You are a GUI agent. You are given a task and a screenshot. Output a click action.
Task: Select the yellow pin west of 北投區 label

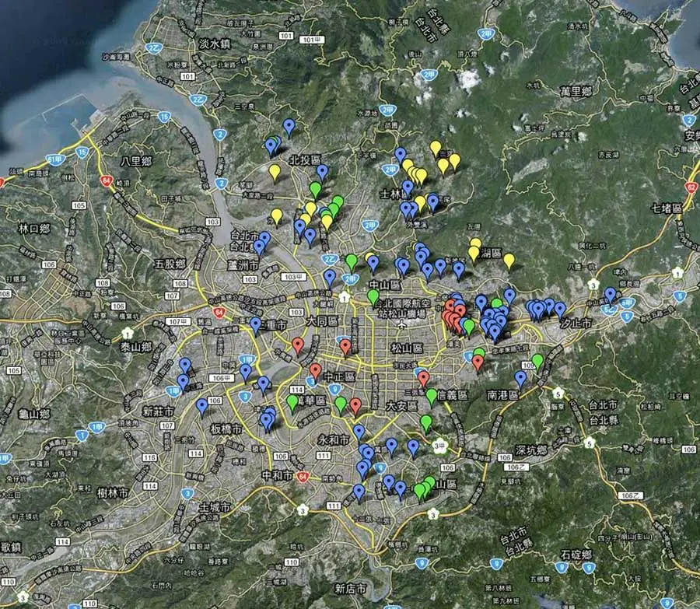275,172
